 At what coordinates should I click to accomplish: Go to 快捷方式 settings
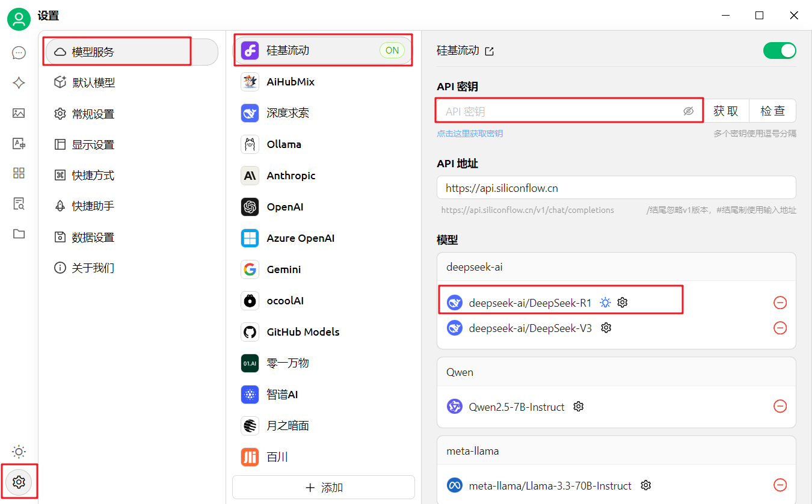pyautogui.click(x=131, y=175)
